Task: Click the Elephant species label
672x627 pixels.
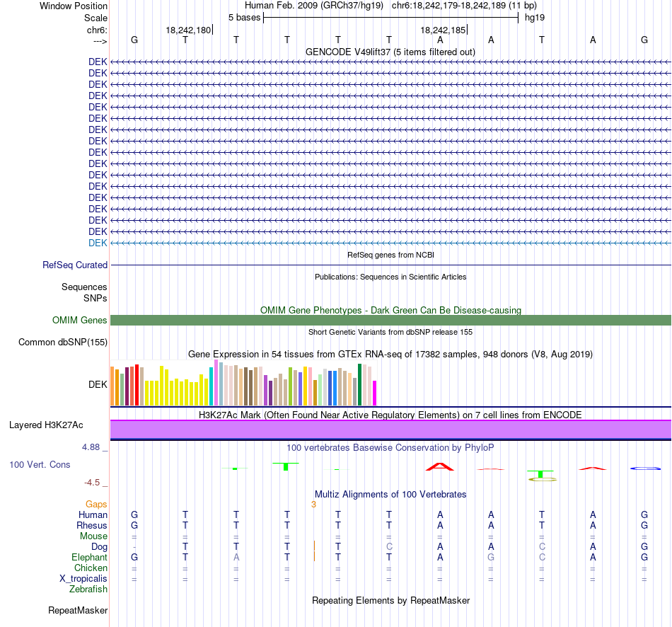Action: [90, 557]
